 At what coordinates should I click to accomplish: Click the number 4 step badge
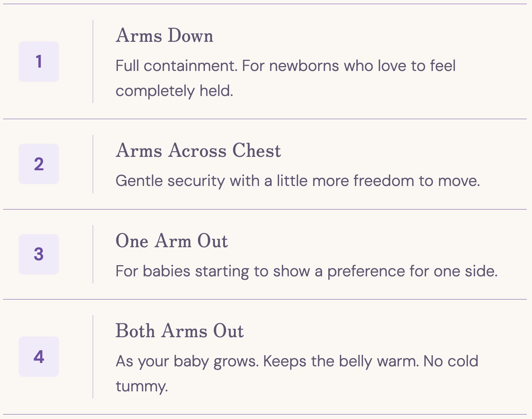[x=39, y=357]
